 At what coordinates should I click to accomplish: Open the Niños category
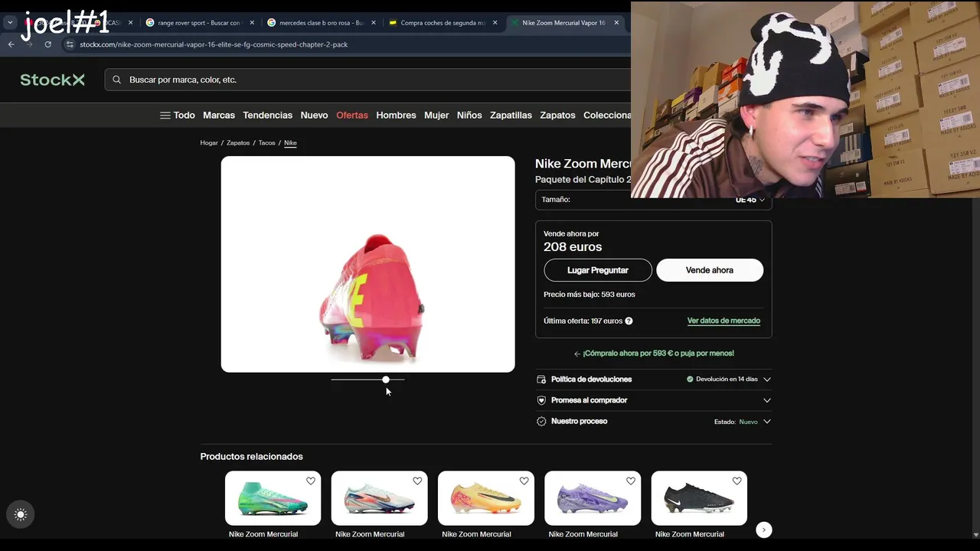[469, 115]
